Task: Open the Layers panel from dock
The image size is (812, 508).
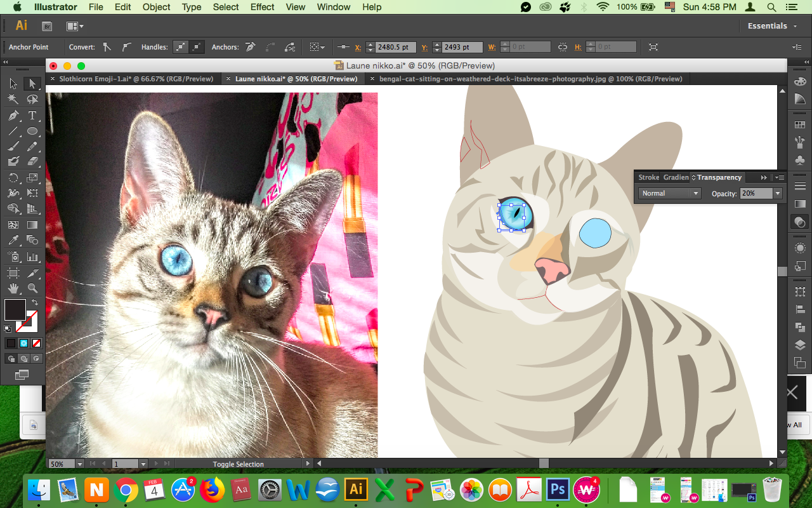Action: (800, 345)
